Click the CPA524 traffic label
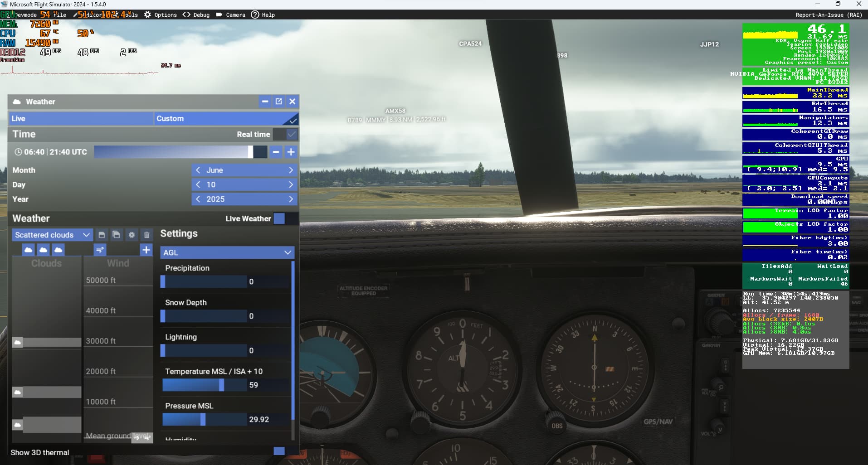Screen dimensions: 868x465 [x=470, y=44]
